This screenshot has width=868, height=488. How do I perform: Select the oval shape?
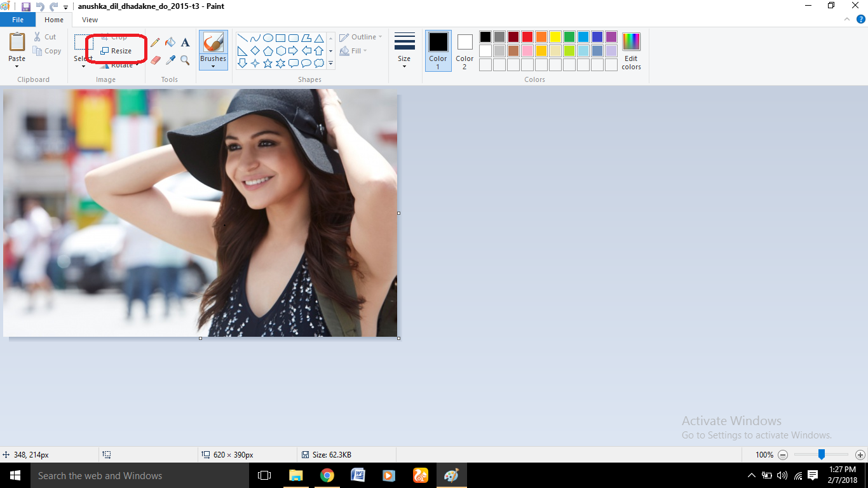(268, 37)
